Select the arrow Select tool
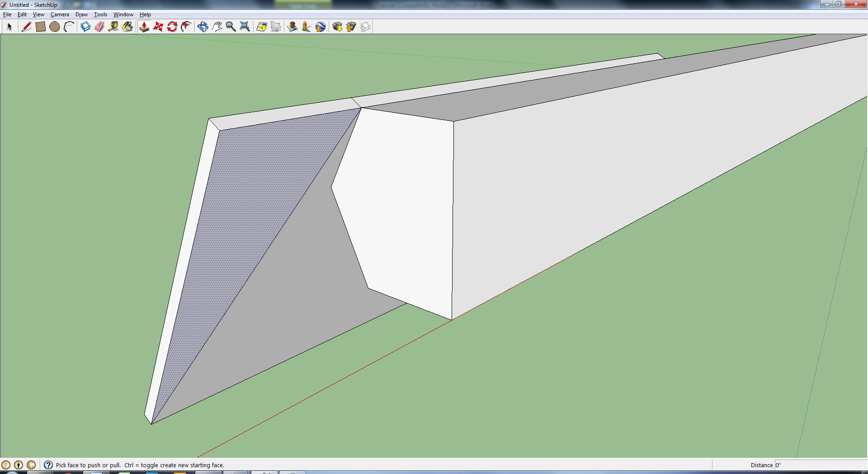The height and width of the screenshot is (474, 868). coord(9,27)
